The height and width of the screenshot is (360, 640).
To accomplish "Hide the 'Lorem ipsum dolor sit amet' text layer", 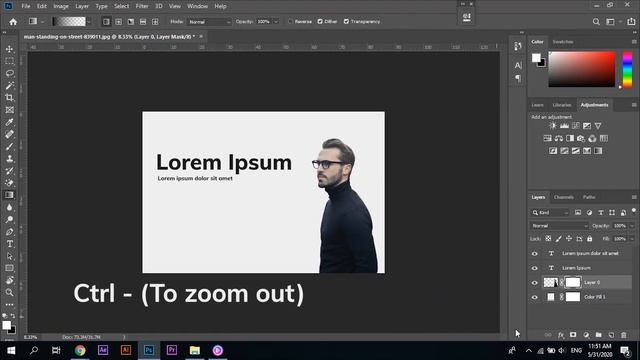I will pyautogui.click(x=535, y=253).
